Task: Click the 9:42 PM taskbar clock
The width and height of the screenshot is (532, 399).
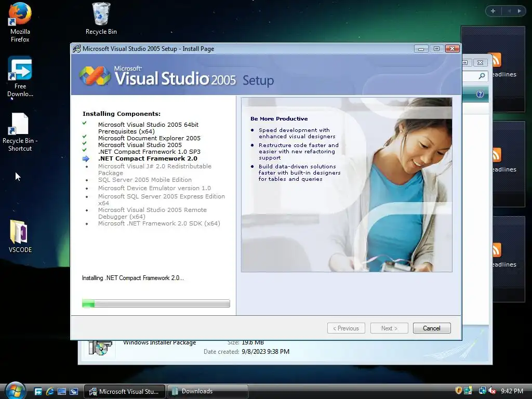Action: click(x=512, y=391)
